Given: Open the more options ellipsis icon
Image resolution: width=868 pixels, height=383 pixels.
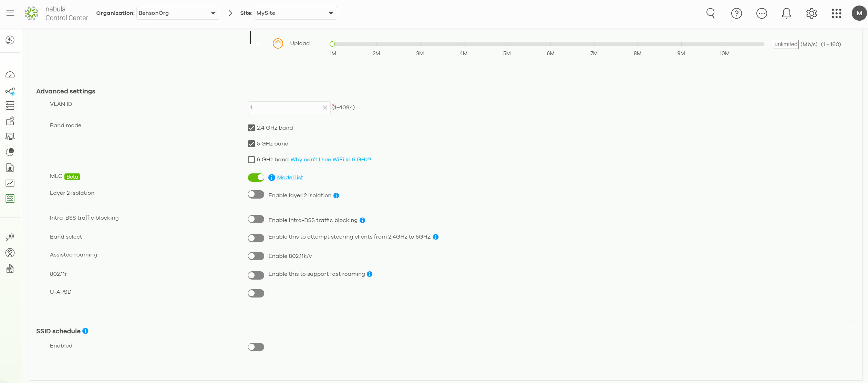Looking at the screenshot, I should (x=762, y=13).
